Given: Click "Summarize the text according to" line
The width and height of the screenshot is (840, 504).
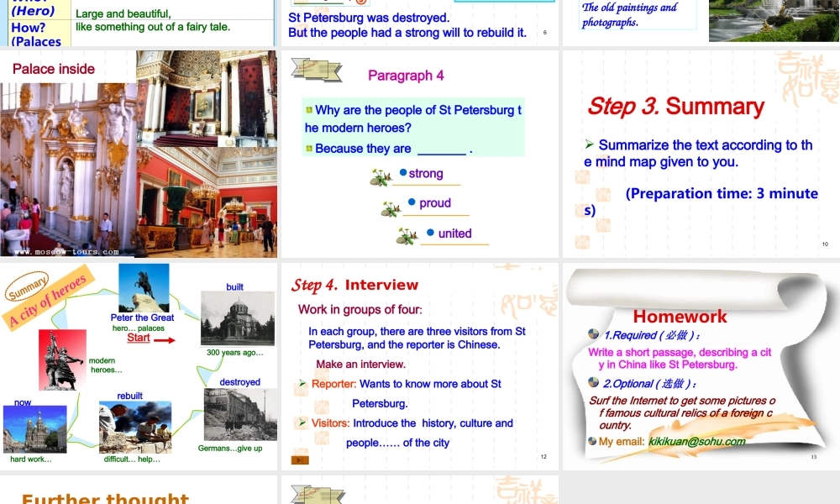Looking at the screenshot, I should coord(699,153).
